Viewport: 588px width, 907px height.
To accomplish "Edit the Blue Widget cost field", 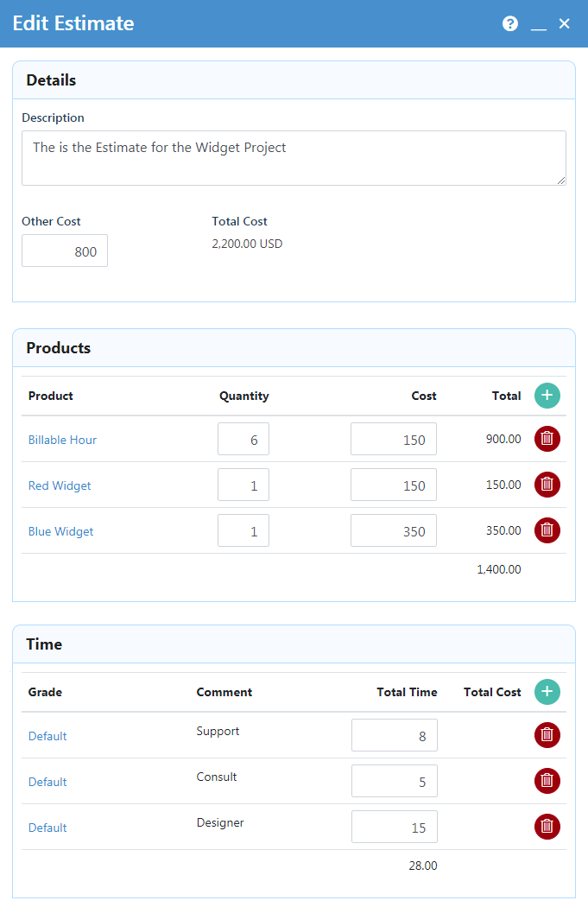I will [x=394, y=530].
